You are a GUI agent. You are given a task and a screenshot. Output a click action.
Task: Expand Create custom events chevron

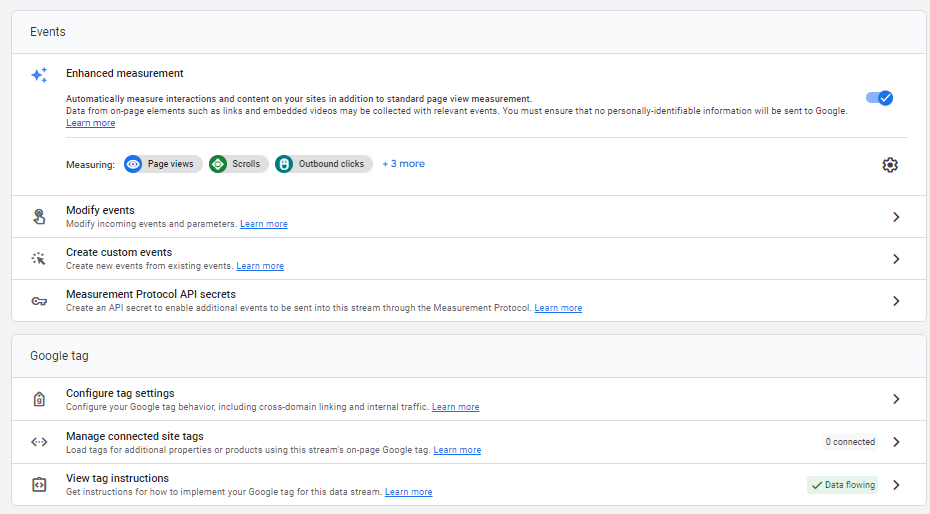click(896, 259)
